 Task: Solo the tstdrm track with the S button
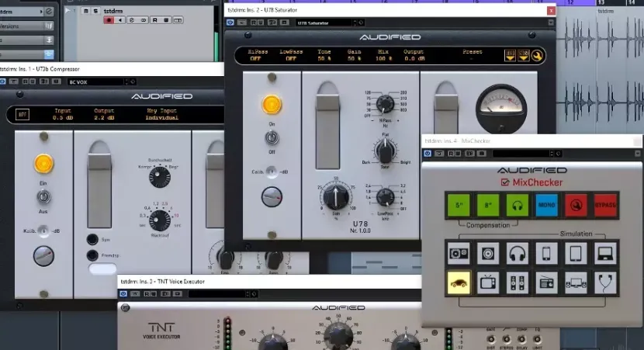point(95,11)
